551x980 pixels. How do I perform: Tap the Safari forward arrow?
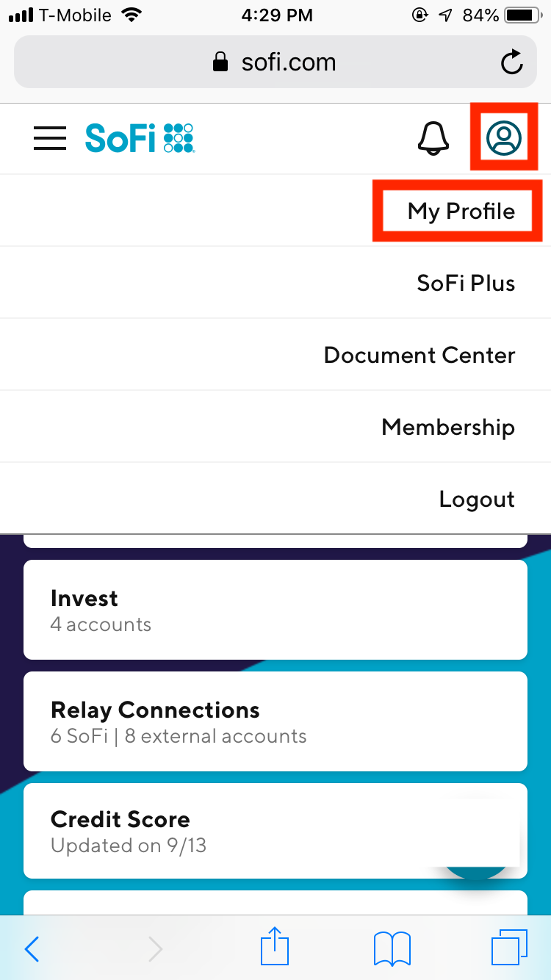[155, 949]
